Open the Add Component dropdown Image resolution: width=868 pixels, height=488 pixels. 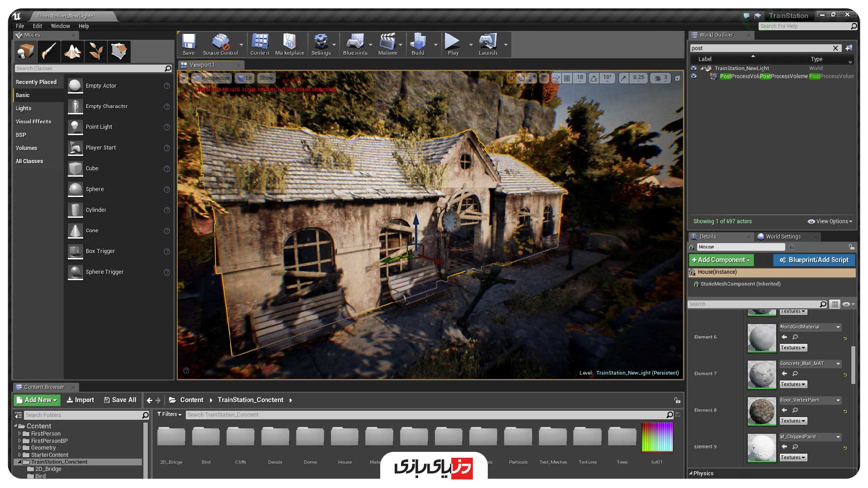click(721, 260)
